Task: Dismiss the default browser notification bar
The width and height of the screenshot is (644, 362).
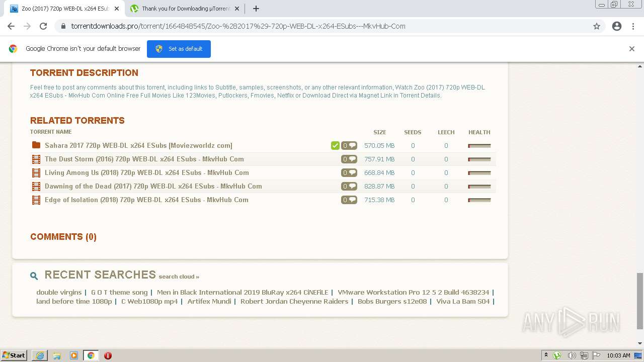Action: 631,49
